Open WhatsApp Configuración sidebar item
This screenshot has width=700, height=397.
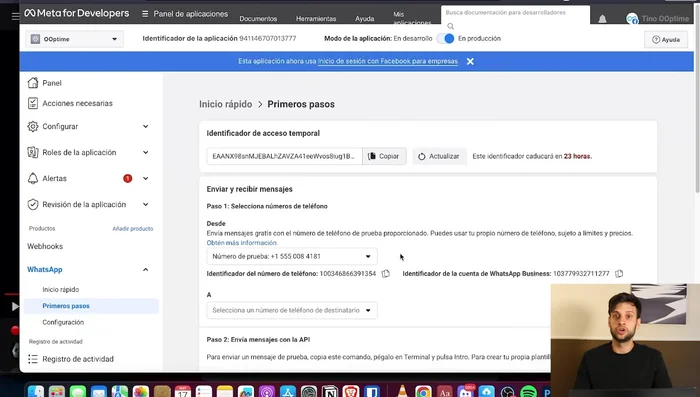pyautogui.click(x=63, y=322)
